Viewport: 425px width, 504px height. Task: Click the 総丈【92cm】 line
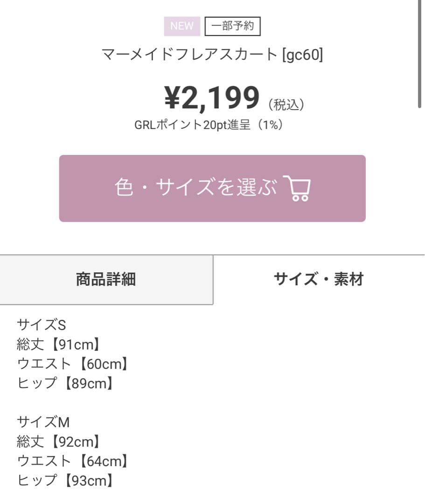(x=59, y=441)
